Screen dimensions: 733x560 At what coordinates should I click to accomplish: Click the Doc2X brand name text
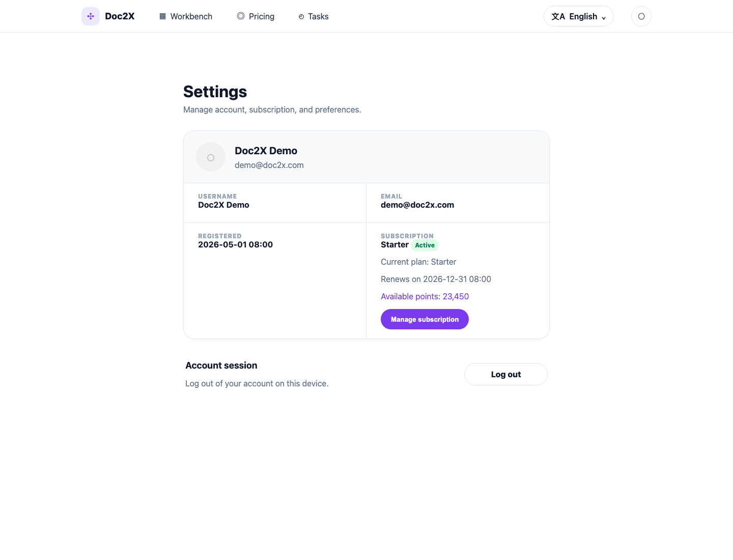(120, 16)
